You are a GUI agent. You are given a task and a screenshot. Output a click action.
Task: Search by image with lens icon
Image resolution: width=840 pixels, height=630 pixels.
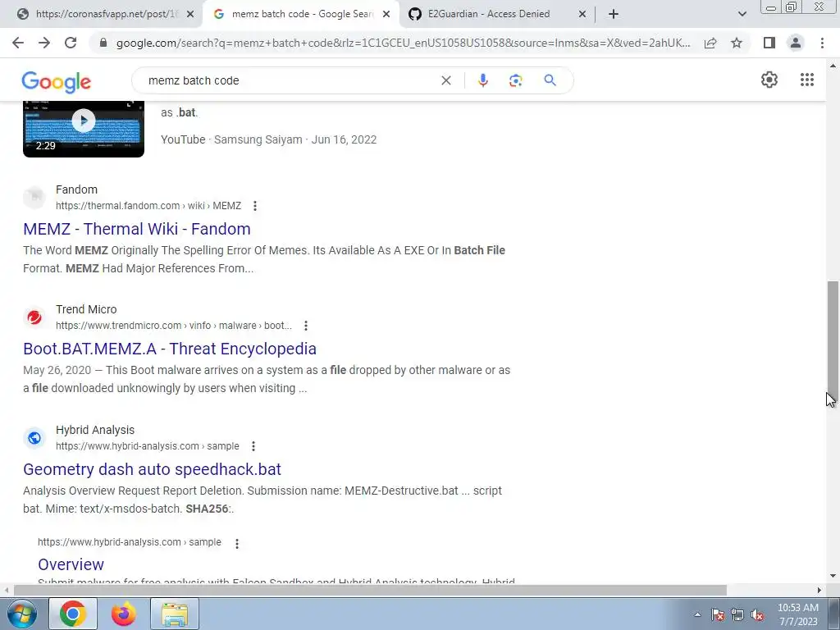(x=515, y=80)
